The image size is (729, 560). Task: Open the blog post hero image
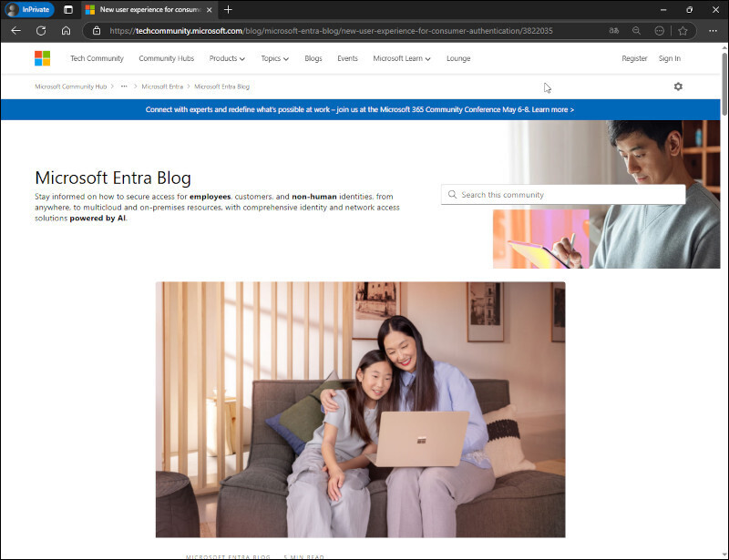tap(360, 410)
